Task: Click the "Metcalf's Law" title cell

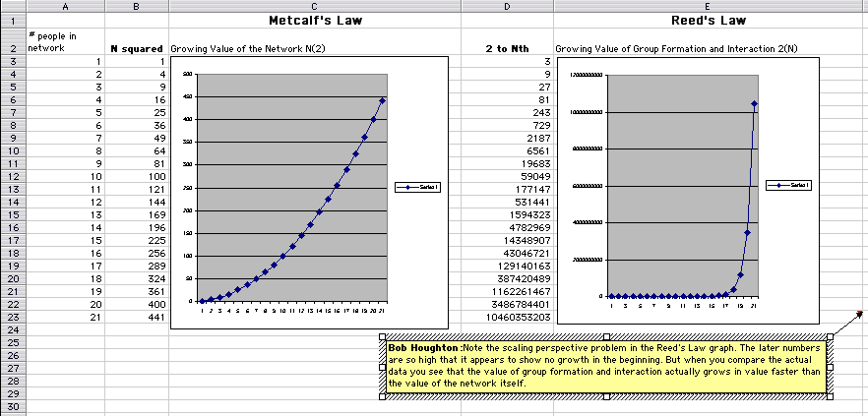Action: pyautogui.click(x=314, y=21)
